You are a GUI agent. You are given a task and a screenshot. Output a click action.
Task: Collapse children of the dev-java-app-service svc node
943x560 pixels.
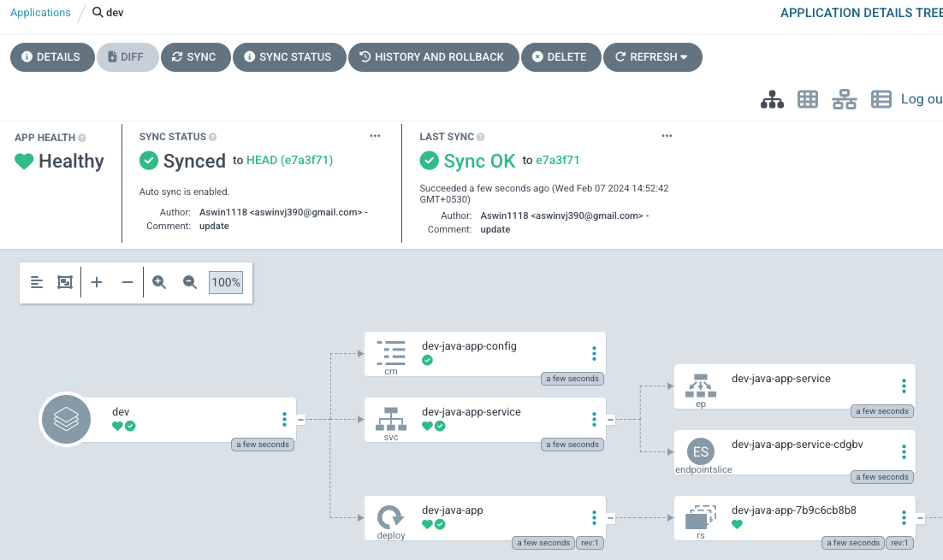point(609,419)
